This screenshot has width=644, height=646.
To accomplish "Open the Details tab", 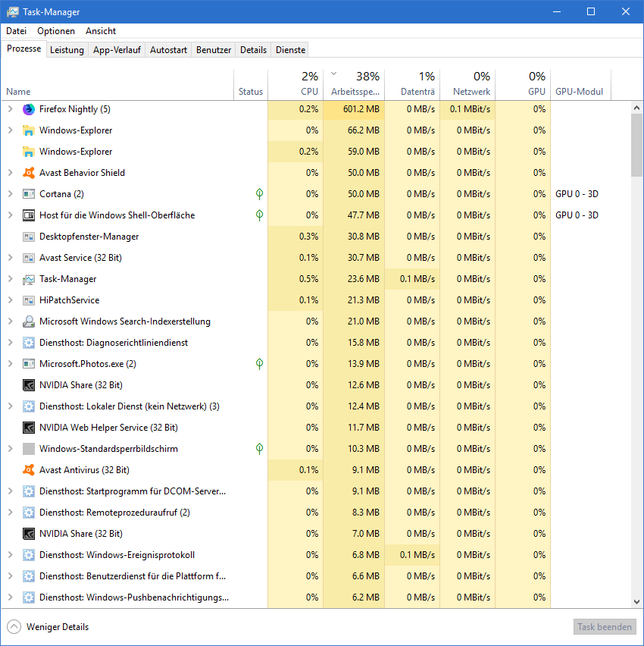I will tap(253, 50).
